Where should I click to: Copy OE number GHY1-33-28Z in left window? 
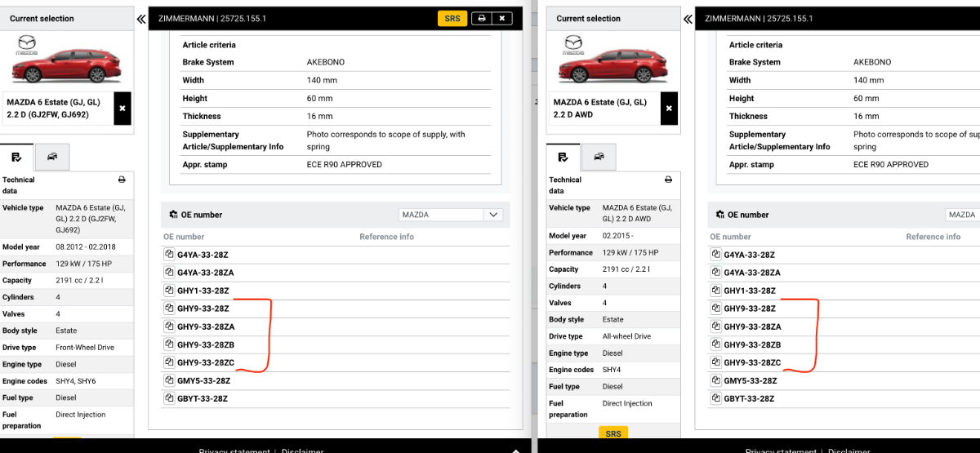[x=170, y=291]
